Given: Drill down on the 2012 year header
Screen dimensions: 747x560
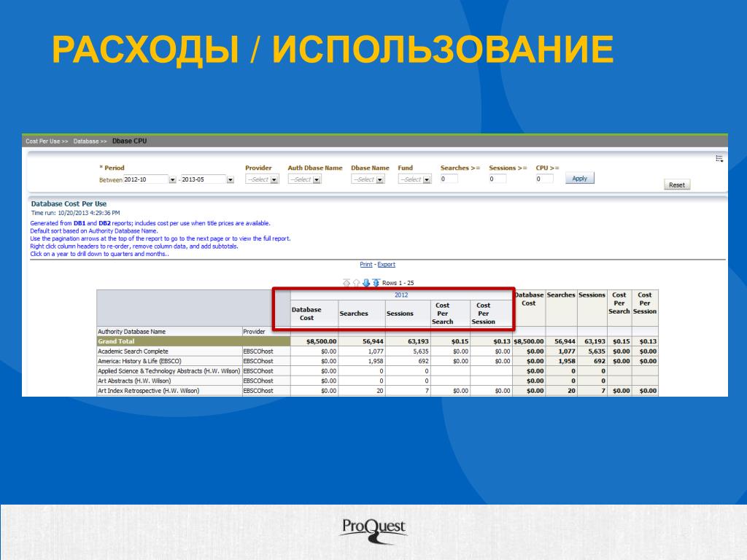Looking at the screenshot, I should [x=401, y=295].
